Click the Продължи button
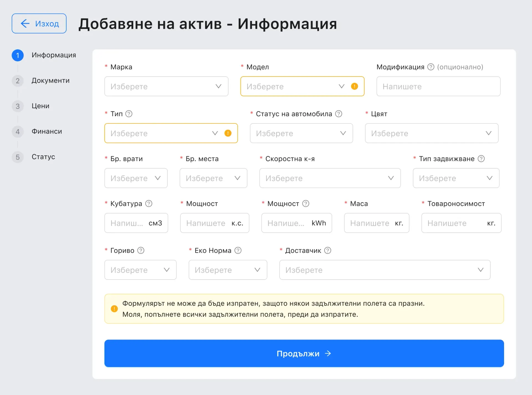This screenshot has width=532, height=395. coord(304,353)
